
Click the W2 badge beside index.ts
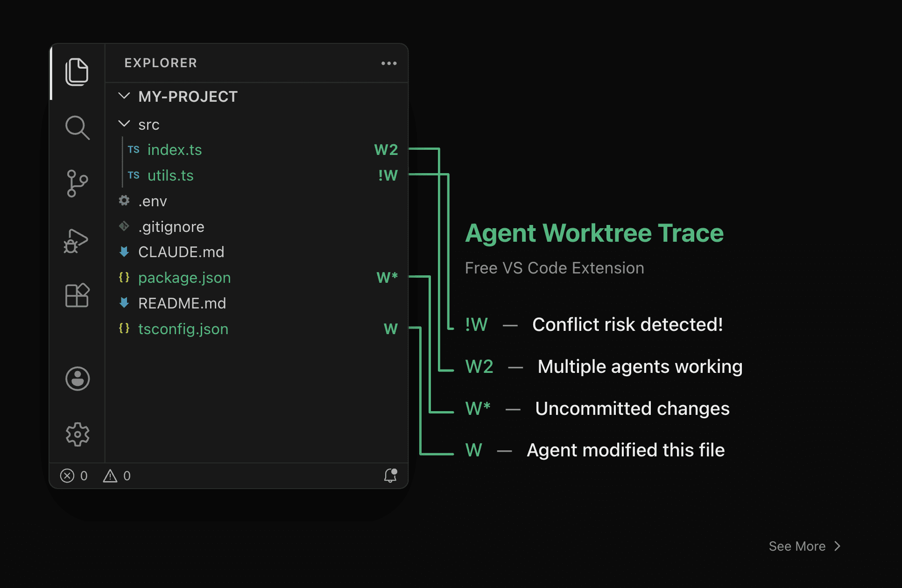[x=386, y=150]
